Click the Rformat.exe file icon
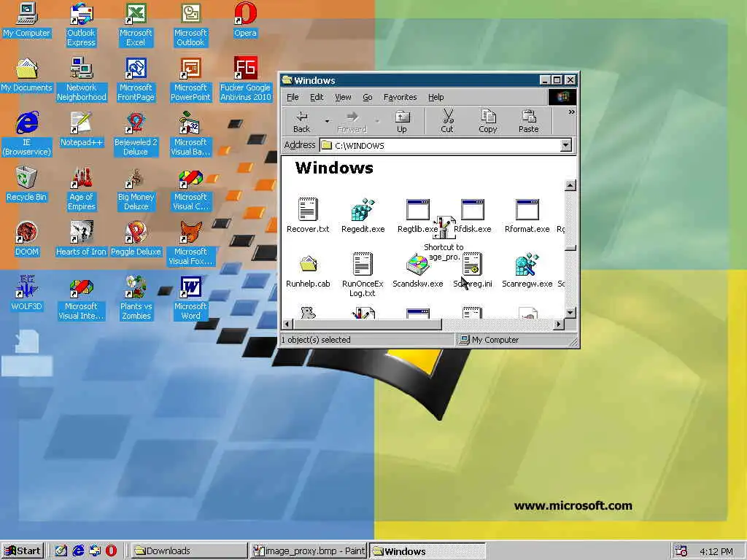This screenshot has width=747, height=560. coord(527,216)
